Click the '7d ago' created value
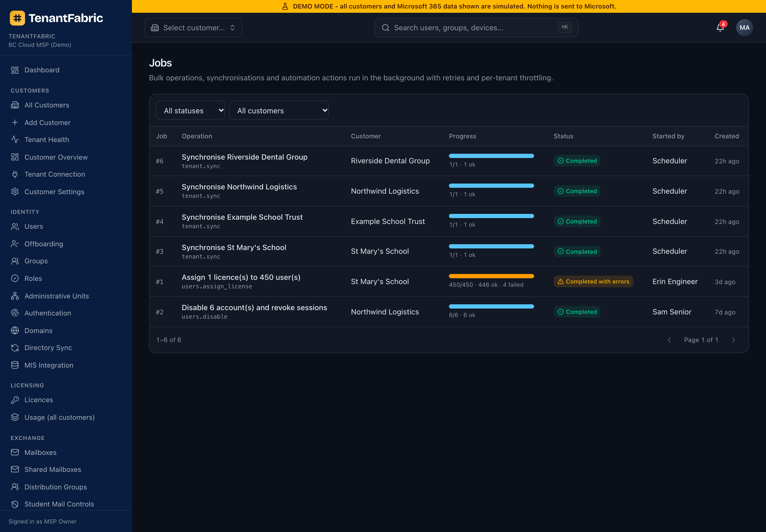Screen dimensions: 766x532 pos(725,312)
